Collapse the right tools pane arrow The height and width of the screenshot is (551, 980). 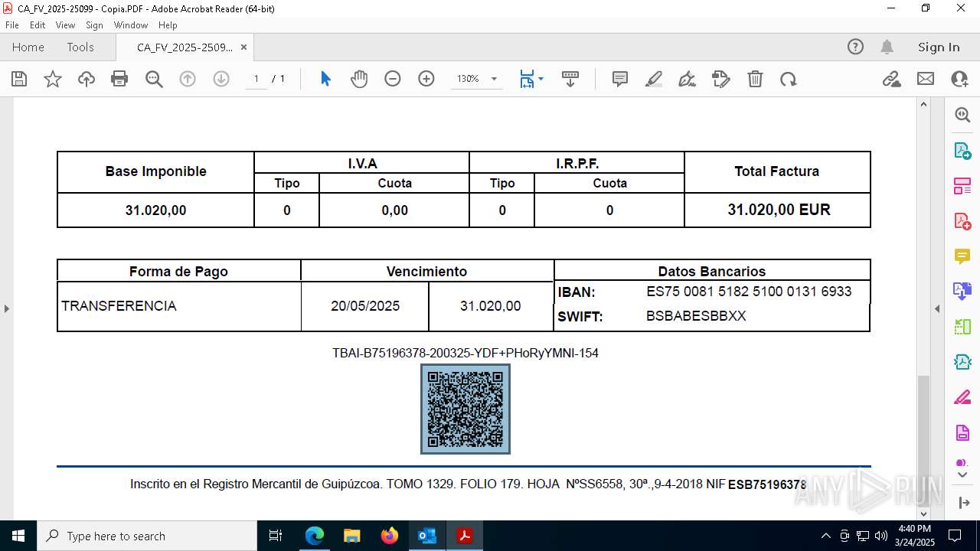pyautogui.click(x=937, y=309)
